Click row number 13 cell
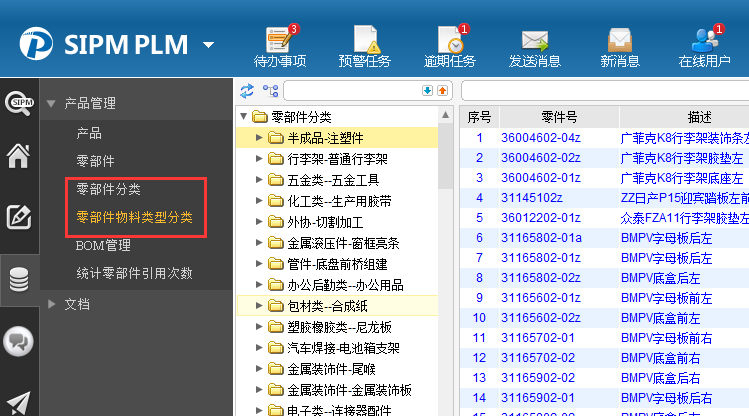The image size is (749, 416). (x=479, y=378)
